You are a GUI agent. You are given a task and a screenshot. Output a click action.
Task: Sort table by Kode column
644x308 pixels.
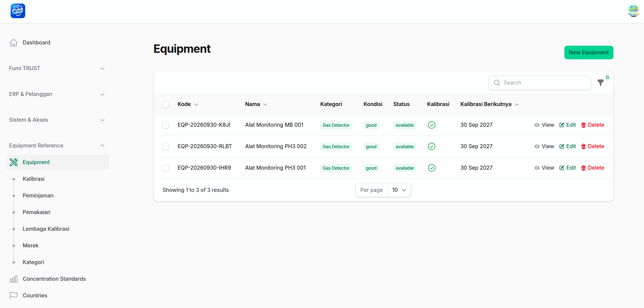188,104
